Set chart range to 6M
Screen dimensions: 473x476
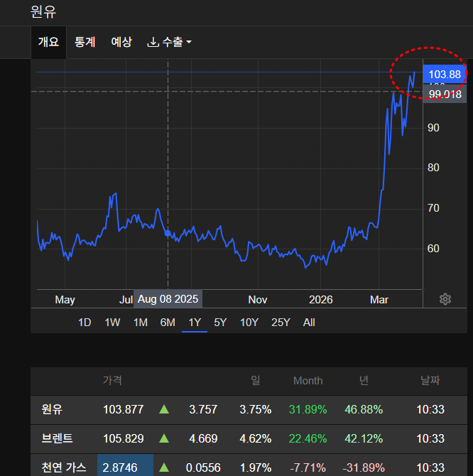coord(168,323)
